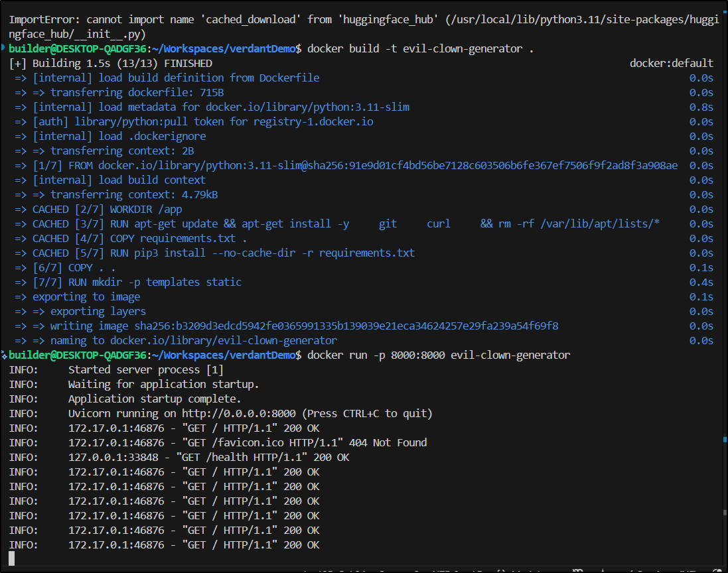
Task: Click the terminal cursor block at bottom
Action: [x=12, y=559]
